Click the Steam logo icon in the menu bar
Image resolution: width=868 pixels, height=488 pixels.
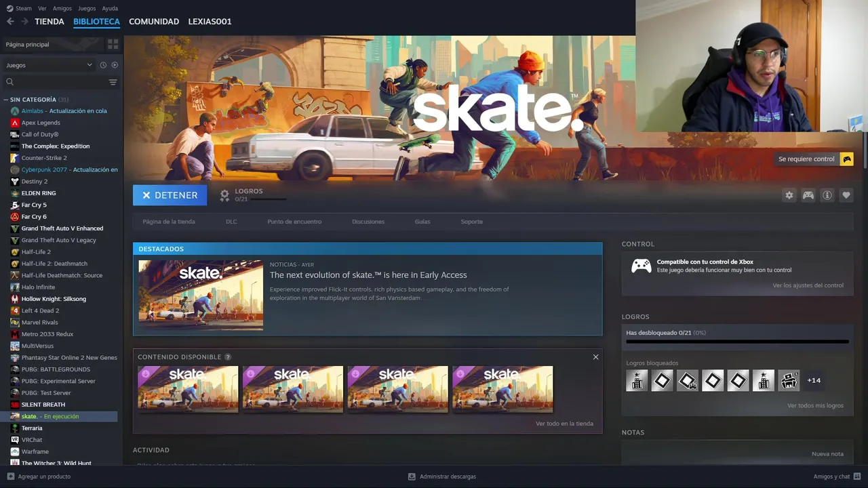(x=9, y=8)
